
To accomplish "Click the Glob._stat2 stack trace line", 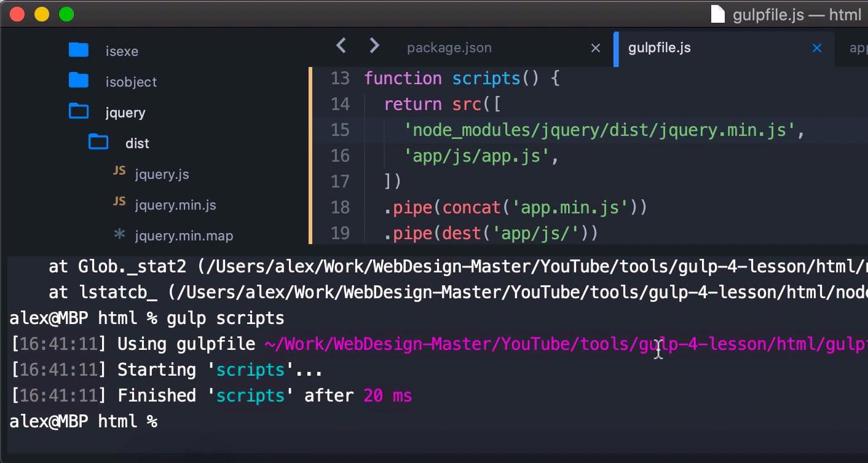I will 458,267.
